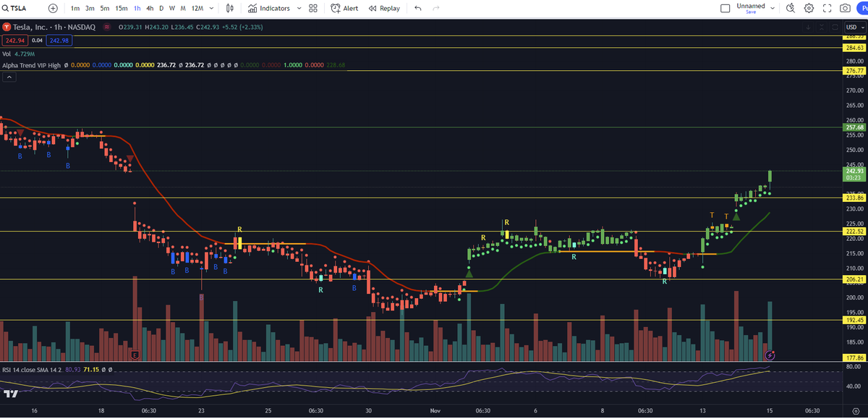
Task: Undo the last chart action
Action: [418, 9]
